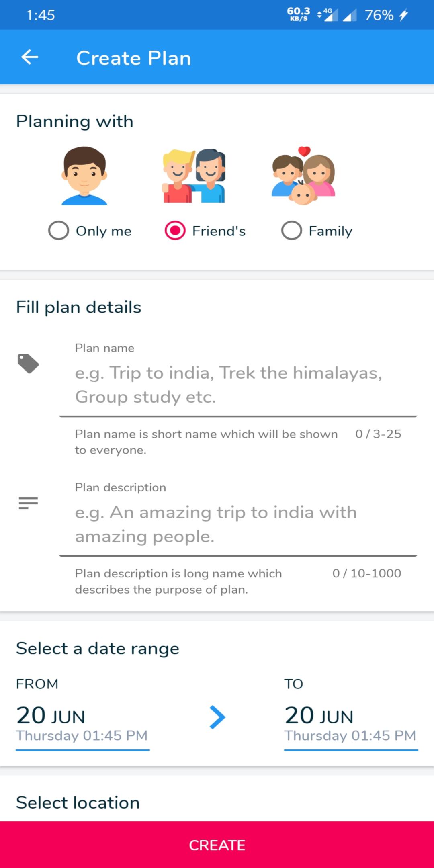Viewport: 434px width, 868px height.
Task: Tap the 'Create Plan' header title
Action: click(133, 58)
